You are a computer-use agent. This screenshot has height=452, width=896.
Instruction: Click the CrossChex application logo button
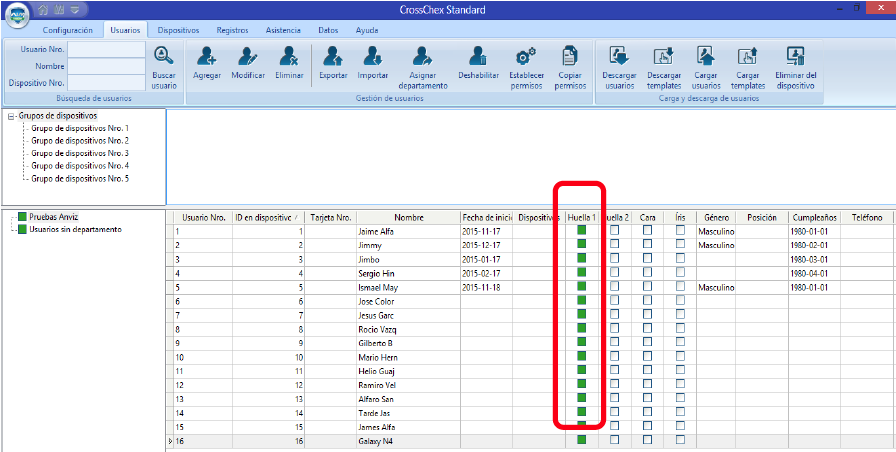click(18, 17)
